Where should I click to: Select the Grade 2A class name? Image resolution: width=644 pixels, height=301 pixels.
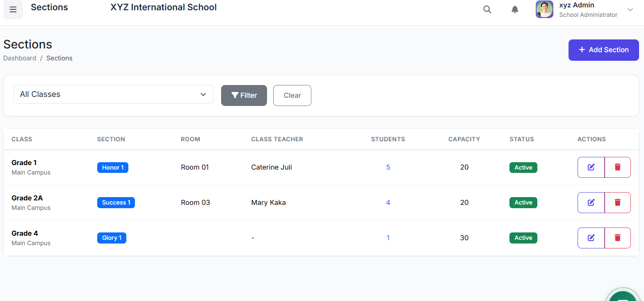(27, 198)
